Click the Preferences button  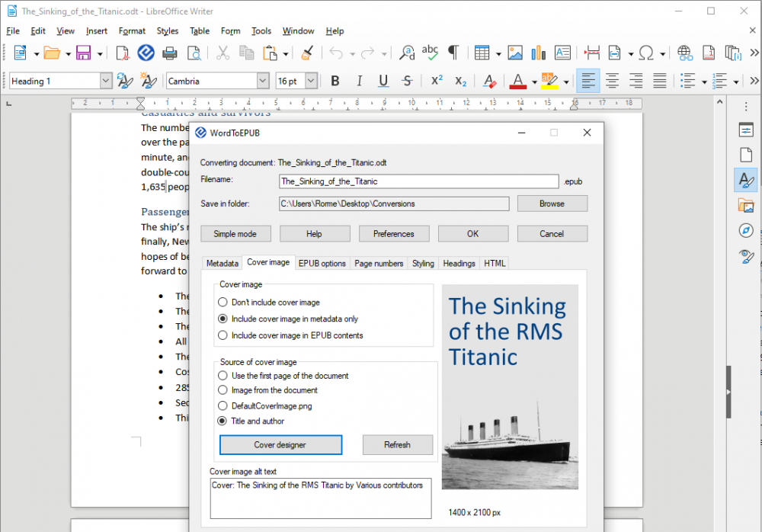coord(394,233)
